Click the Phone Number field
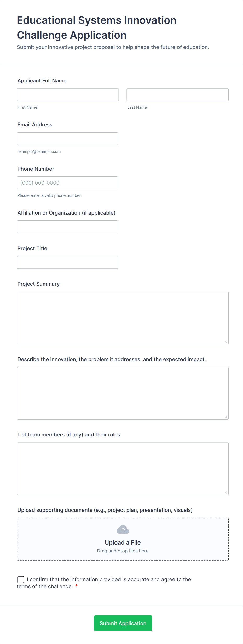 click(67, 183)
